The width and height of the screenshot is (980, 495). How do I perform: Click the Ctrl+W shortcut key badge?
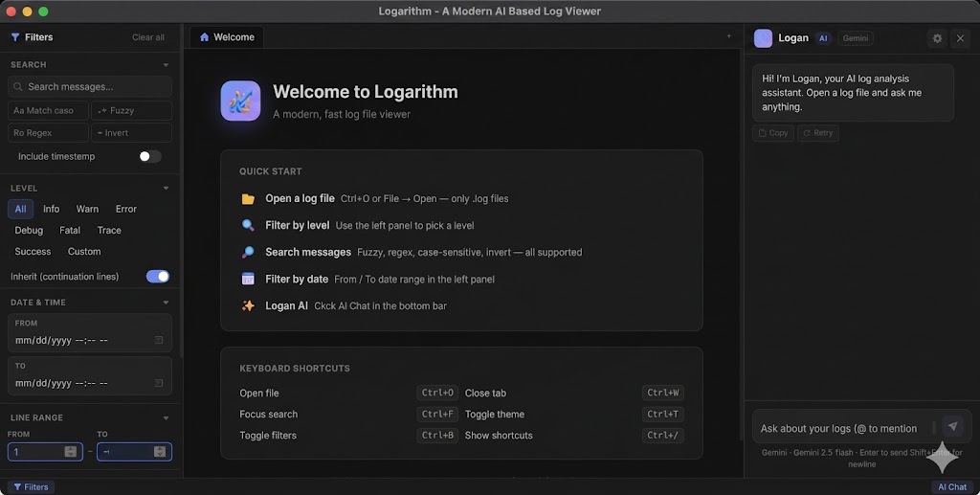pyautogui.click(x=663, y=393)
